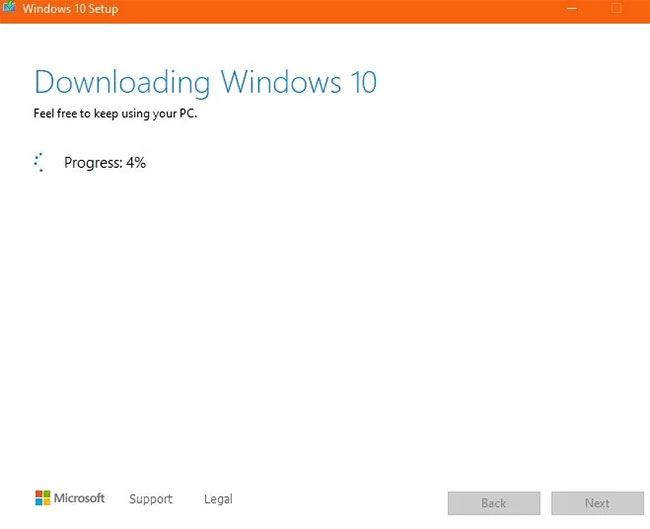Click the Microsoft logo in the footer
Viewport: 650px width, 529px height.
point(70,498)
